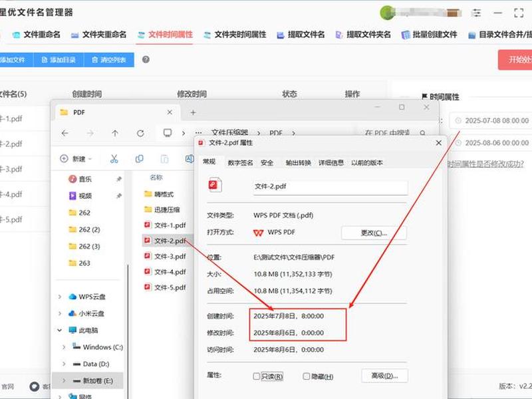Viewport: 532px width, 399px height.
Task: Select 文件-5.pdf in the Explorer list
Action: (x=165, y=288)
